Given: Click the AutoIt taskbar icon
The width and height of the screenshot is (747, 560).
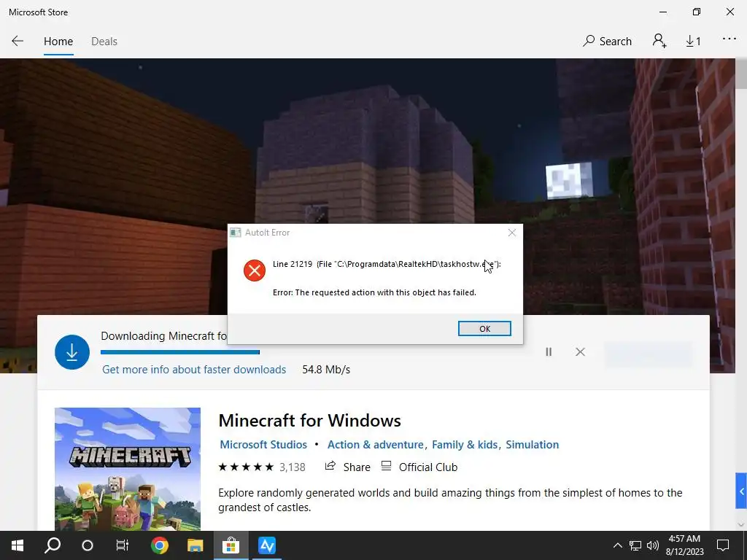Looking at the screenshot, I should [267, 545].
